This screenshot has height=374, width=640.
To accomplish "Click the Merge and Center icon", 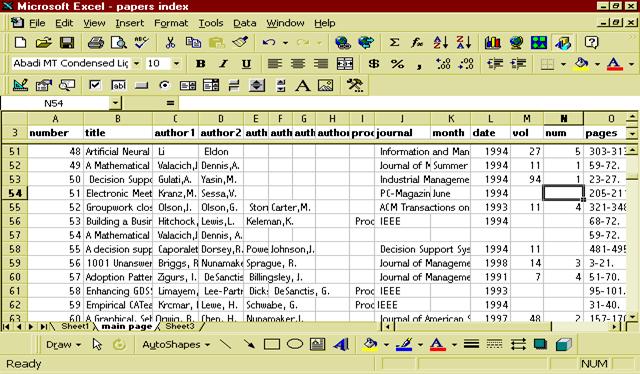I will (345, 64).
